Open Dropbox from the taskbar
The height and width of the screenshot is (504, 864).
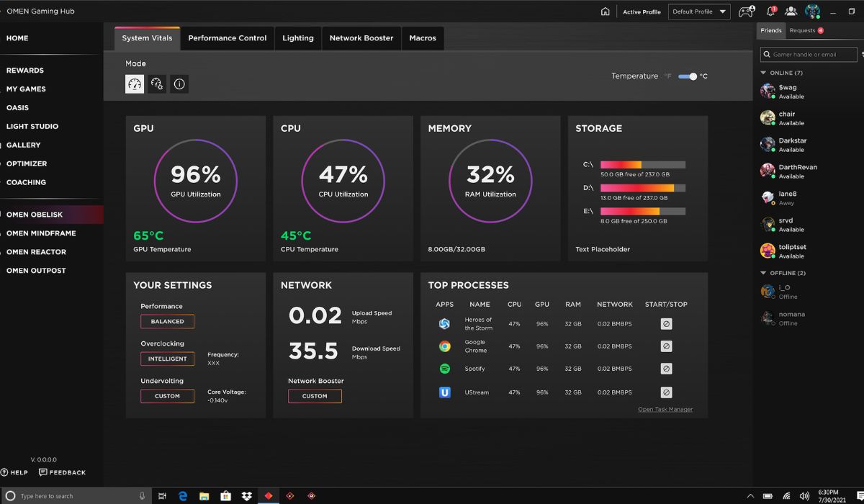(247, 495)
